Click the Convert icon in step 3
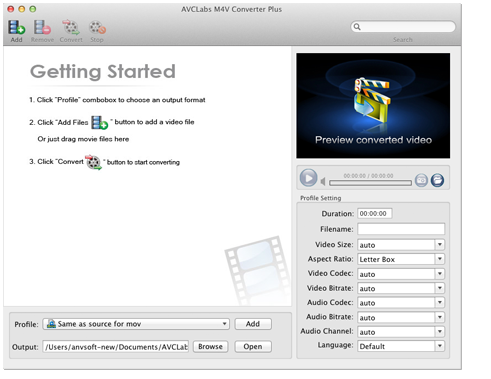Screen dimensions: 491x379 (93, 162)
